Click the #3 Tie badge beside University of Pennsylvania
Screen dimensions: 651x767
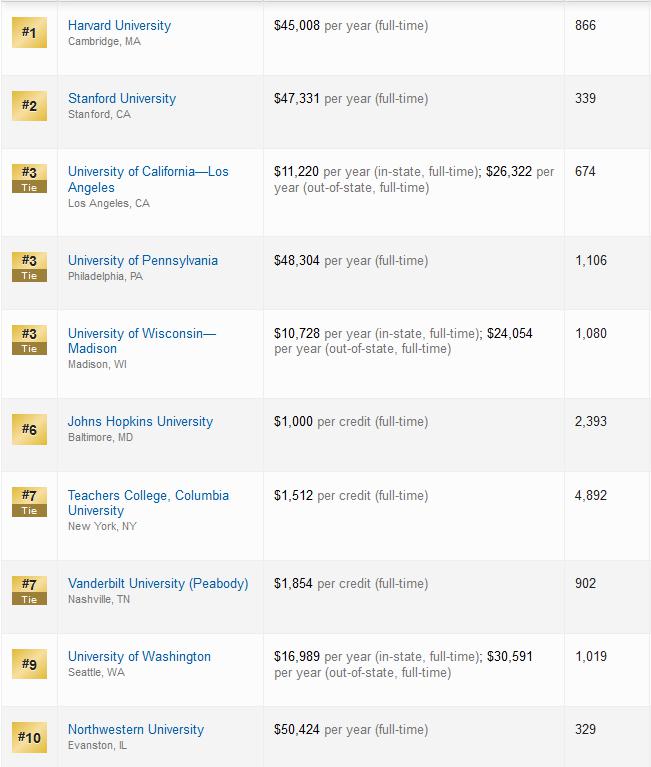[29, 267]
